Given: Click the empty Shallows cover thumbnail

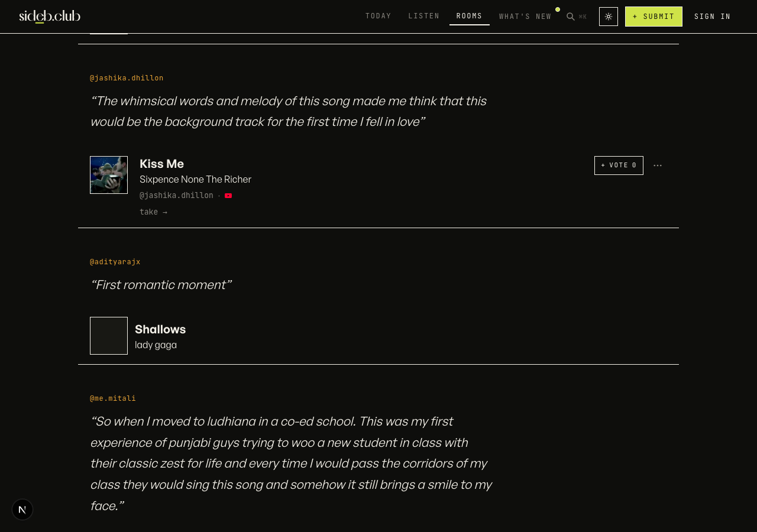Looking at the screenshot, I should [x=109, y=336].
